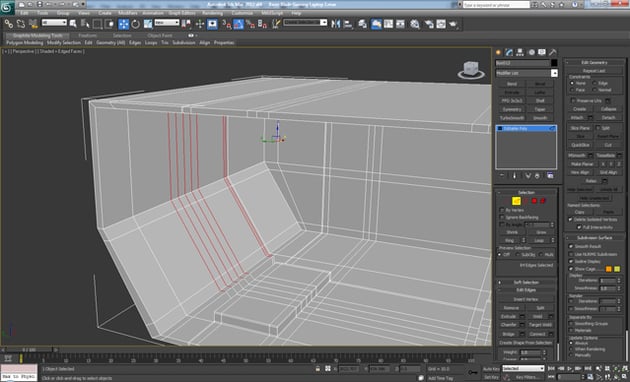Toggle the Full Interactivity checkbox
The image size is (630, 382).
pyautogui.click(x=579, y=227)
